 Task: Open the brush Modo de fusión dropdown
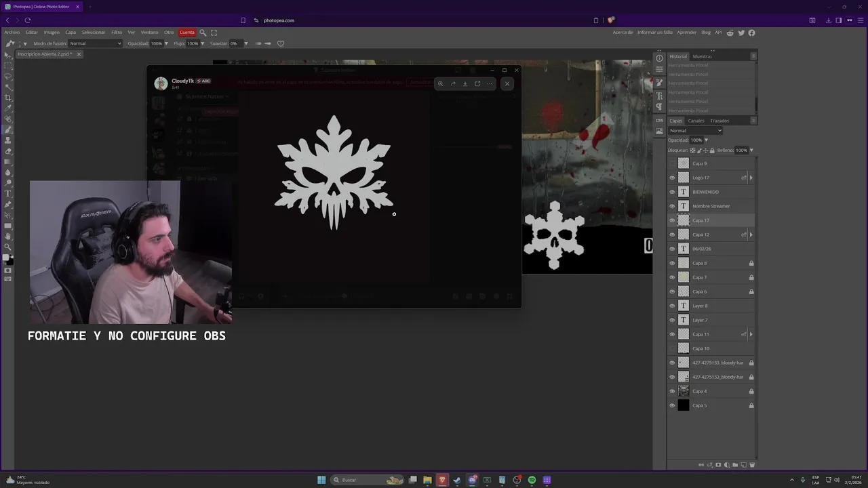pyautogui.click(x=95, y=43)
